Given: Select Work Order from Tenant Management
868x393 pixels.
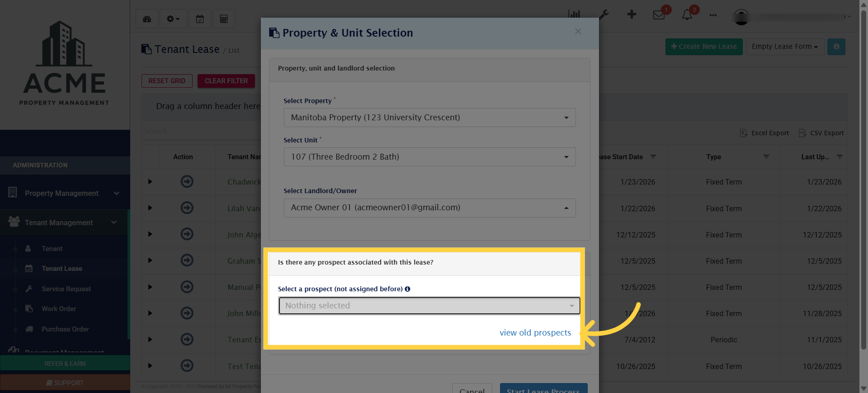Looking at the screenshot, I should point(58,309).
